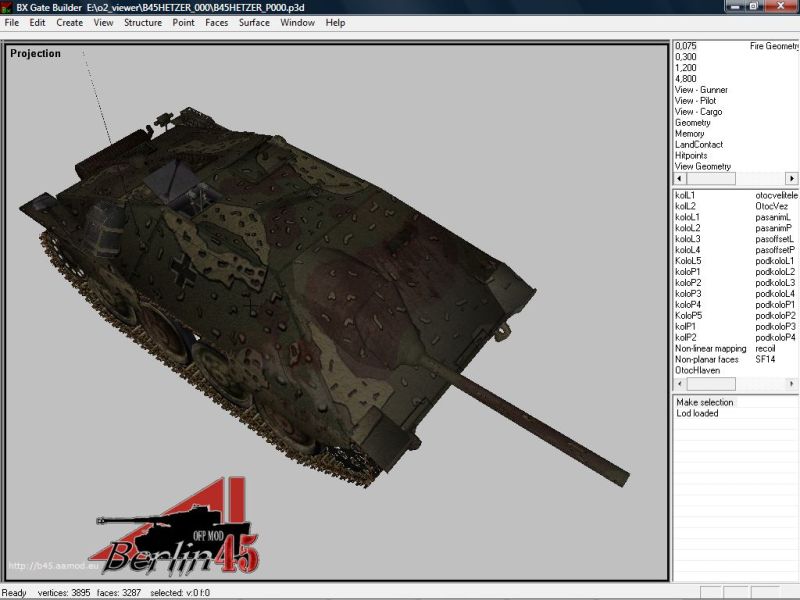Select the podkoloL4 named selection

776,294
